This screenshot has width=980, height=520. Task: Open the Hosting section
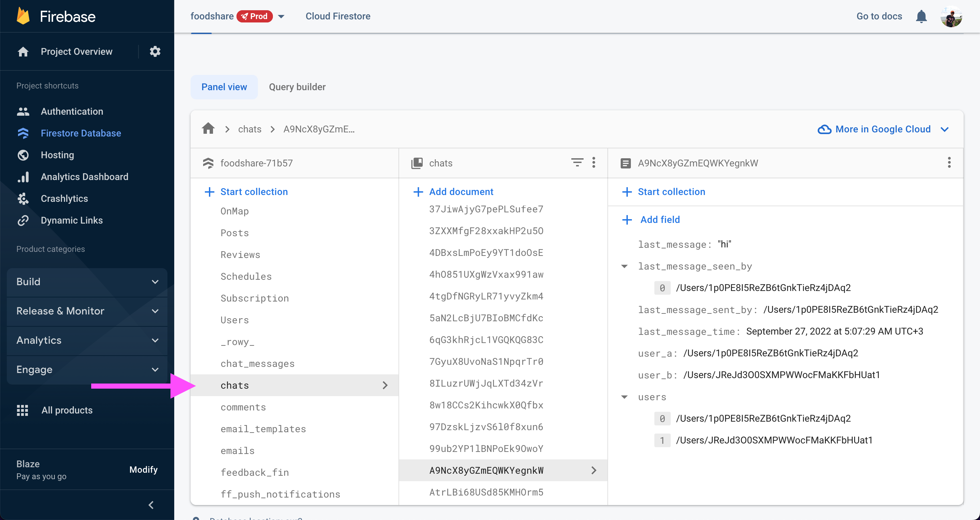pyautogui.click(x=57, y=155)
